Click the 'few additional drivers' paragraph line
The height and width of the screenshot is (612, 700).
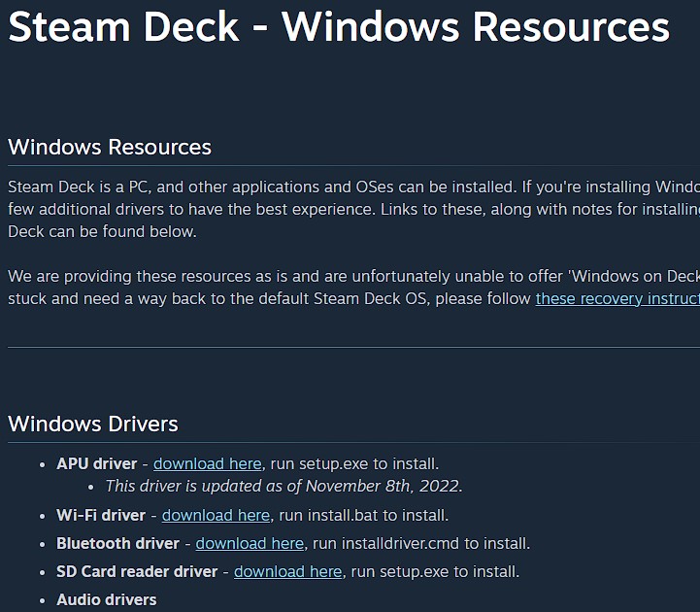pyautogui.click(x=354, y=209)
